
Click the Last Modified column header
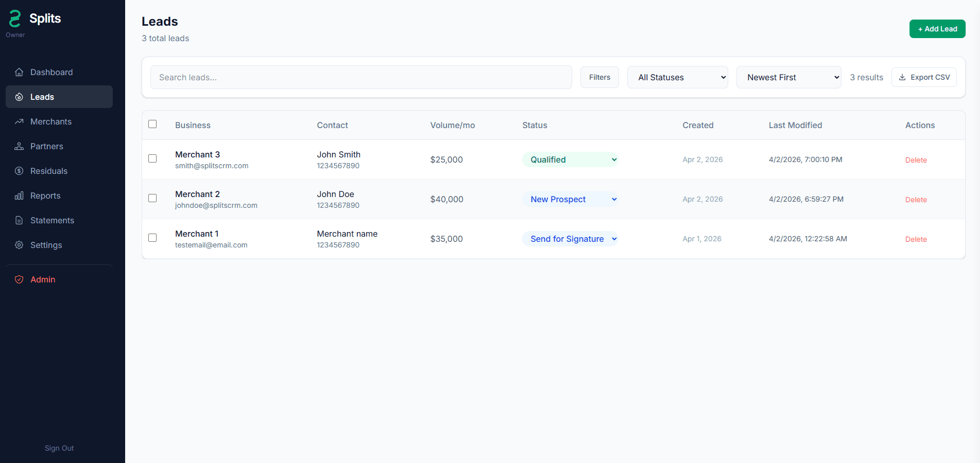795,125
